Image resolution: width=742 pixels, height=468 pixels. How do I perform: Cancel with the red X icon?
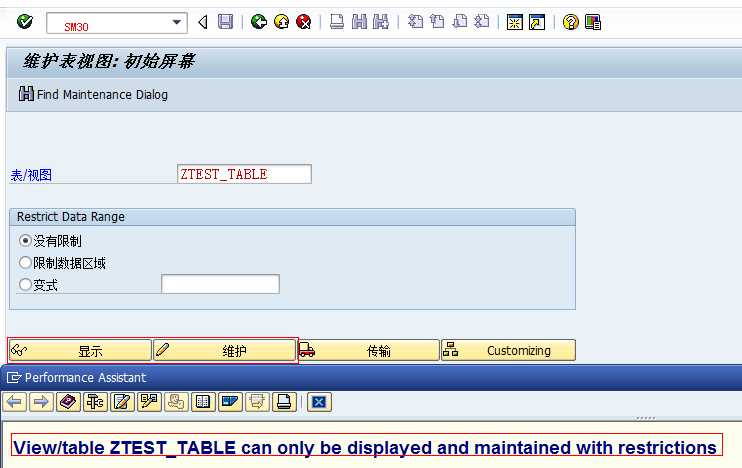(304, 22)
